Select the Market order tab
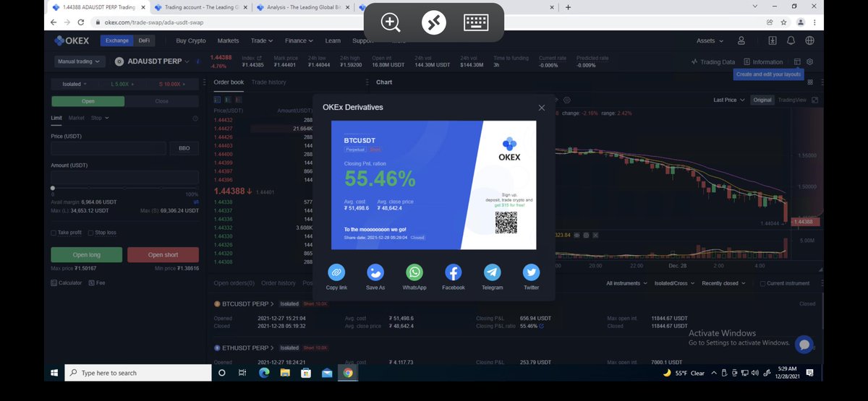The height and width of the screenshot is (401, 868). coord(77,118)
